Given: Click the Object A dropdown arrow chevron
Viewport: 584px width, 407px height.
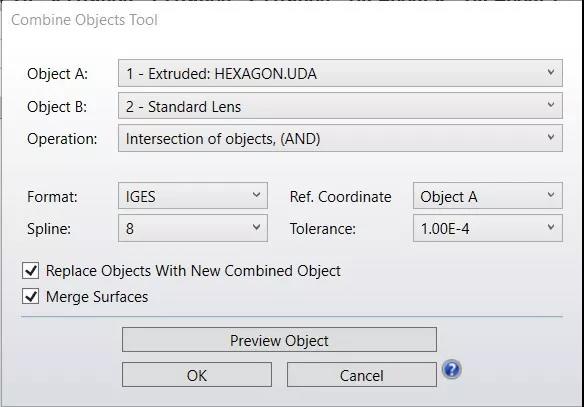Looking at the screenshot, I should (x=551, y=72).
